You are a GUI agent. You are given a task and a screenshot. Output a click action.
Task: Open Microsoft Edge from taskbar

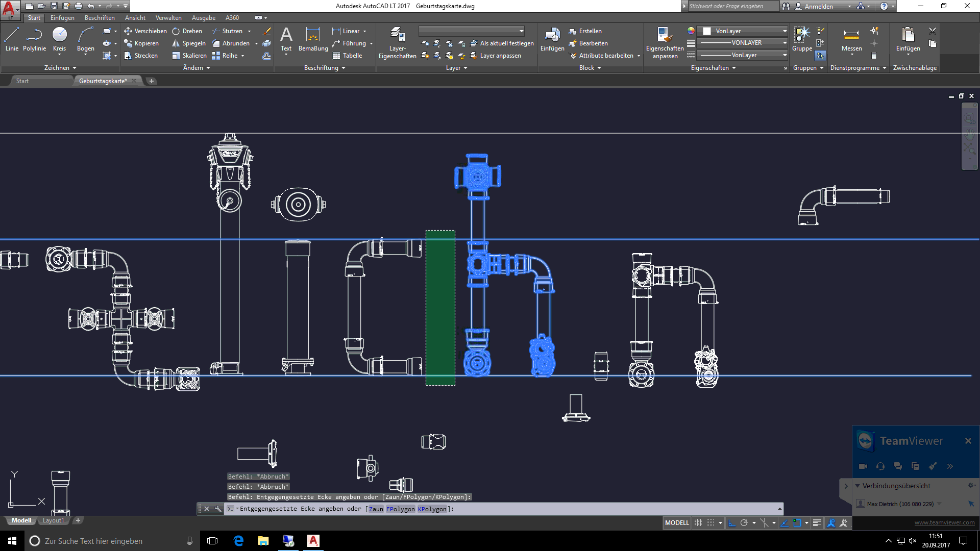coord(238,541)
